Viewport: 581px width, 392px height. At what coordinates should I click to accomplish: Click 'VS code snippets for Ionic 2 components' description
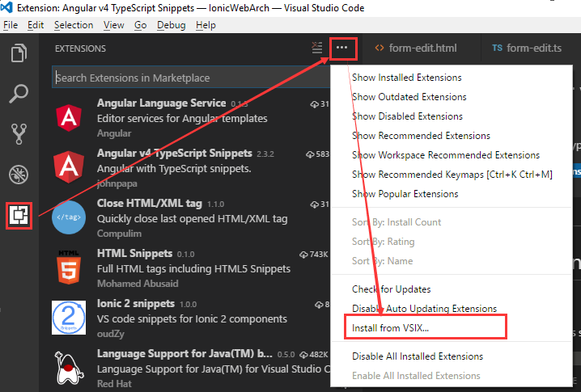tap(192, 319)
